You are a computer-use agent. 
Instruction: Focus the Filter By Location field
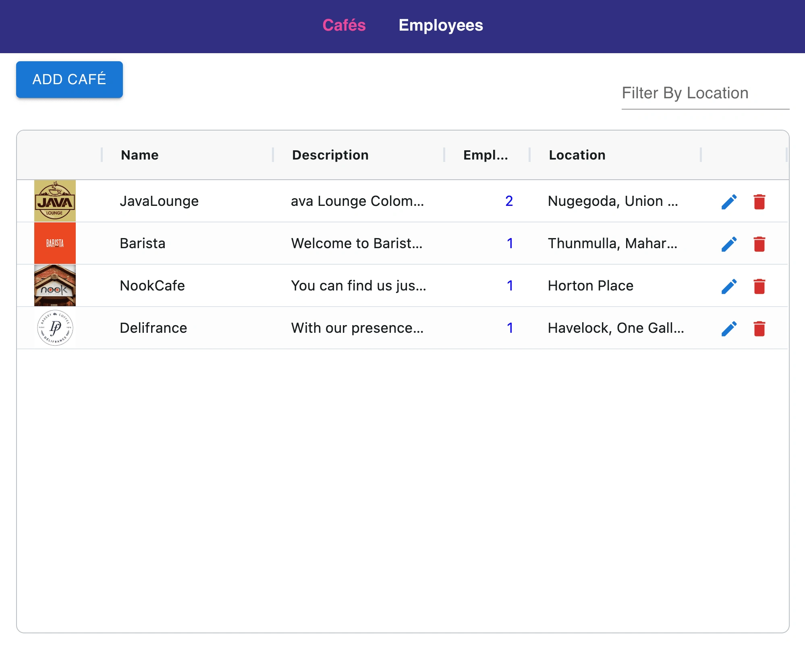(x=705, y=93)
